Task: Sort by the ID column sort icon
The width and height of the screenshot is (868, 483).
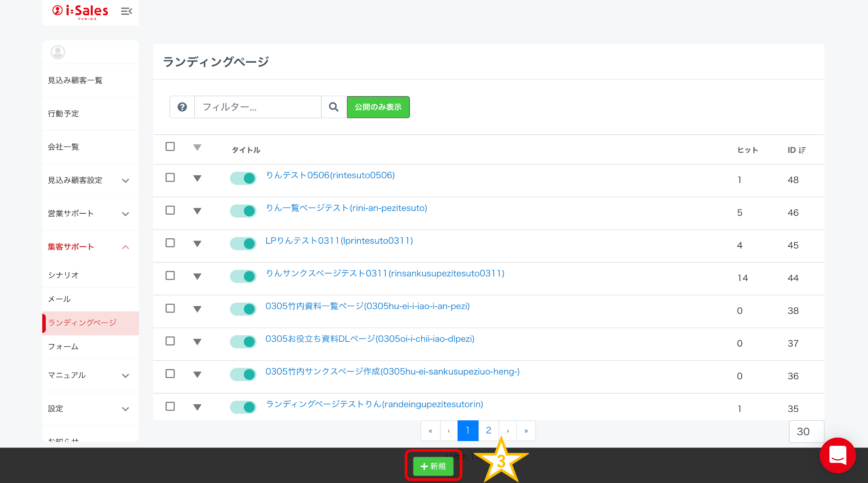Action: (x=802, y=150)
